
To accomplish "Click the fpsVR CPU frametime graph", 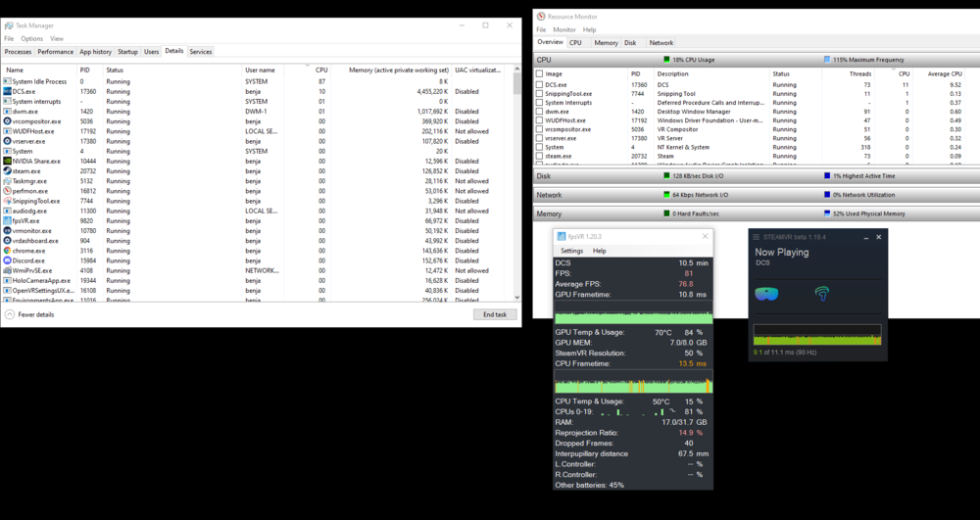I will point(634,381).
